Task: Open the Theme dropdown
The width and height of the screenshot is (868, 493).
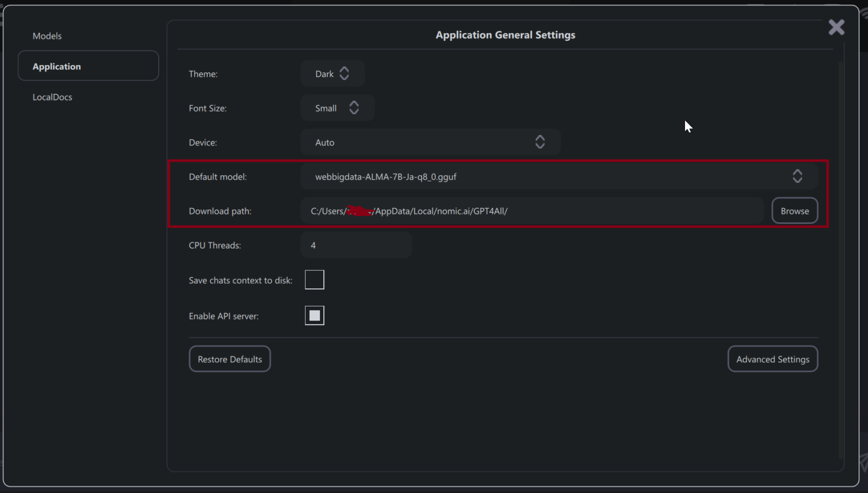Action: pos(332,73)
